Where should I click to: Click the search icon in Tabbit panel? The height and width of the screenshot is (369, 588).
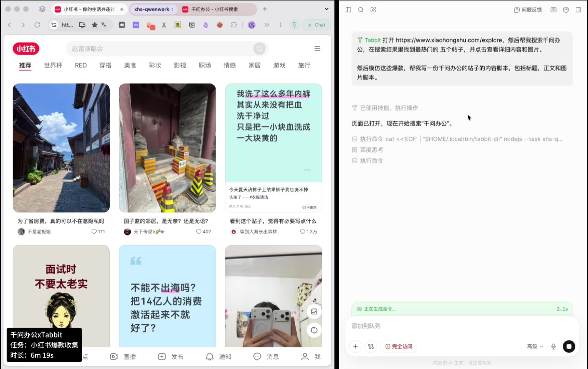[x=361, y=10]
